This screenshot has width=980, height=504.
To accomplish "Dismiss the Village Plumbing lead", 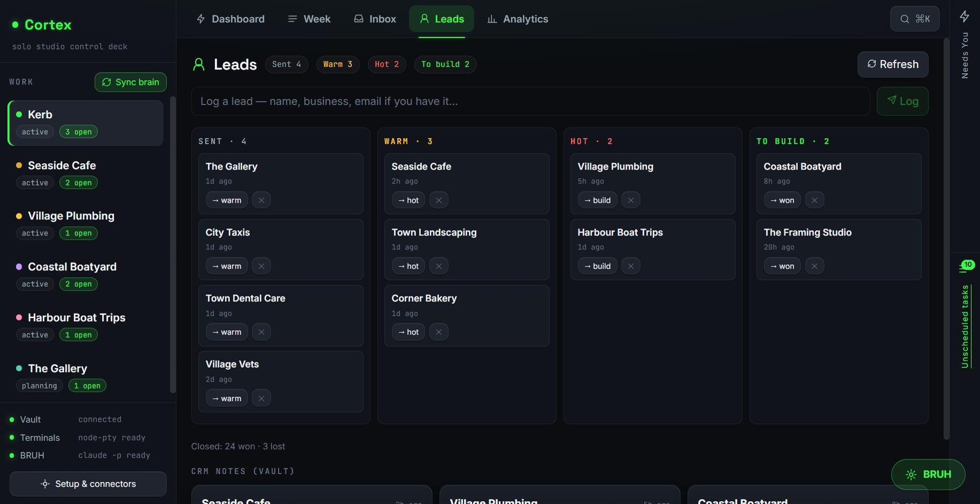I will tap(631, 200).
